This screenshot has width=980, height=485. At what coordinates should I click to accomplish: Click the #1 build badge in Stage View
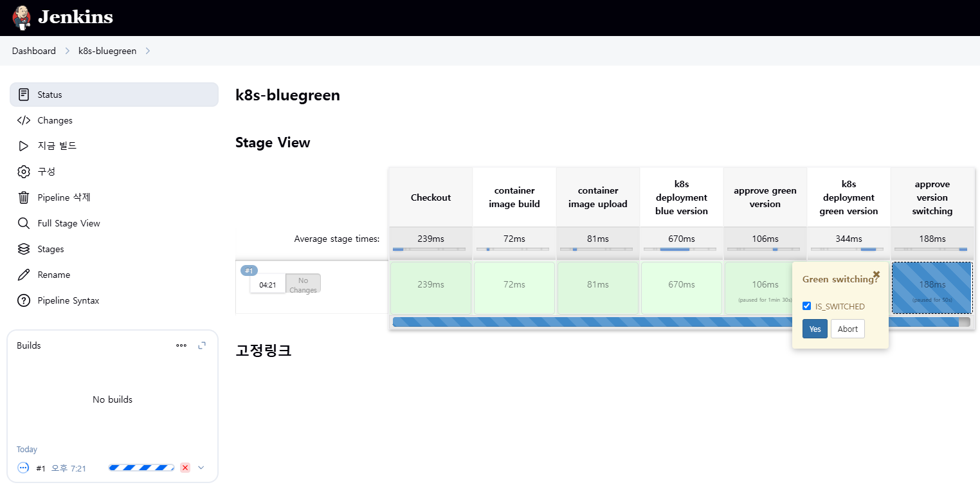pyautogui.click(x=249, y=271)
